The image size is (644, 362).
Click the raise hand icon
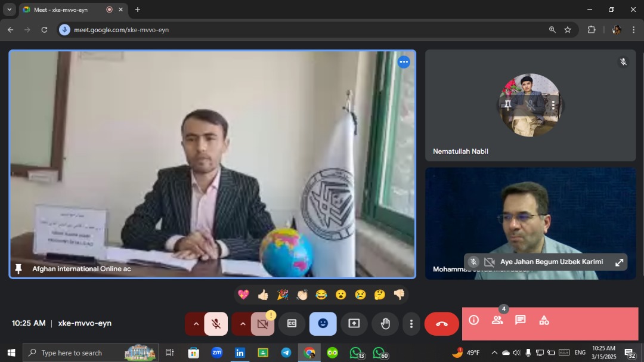click(x=385, y=323)
